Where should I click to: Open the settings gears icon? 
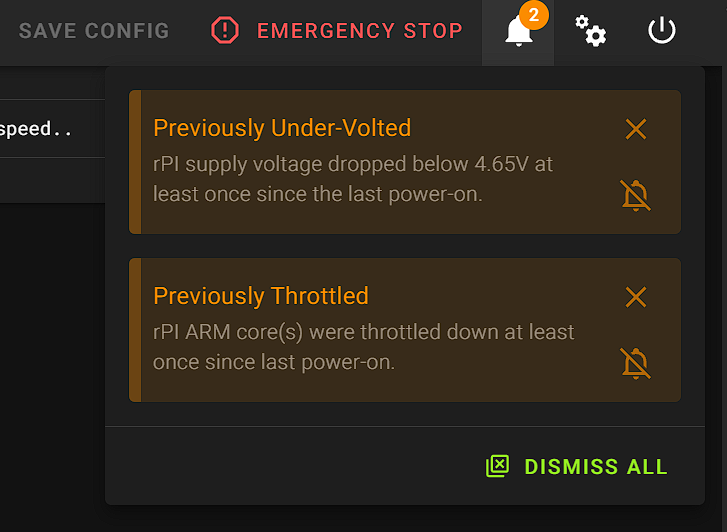(591, 31)
